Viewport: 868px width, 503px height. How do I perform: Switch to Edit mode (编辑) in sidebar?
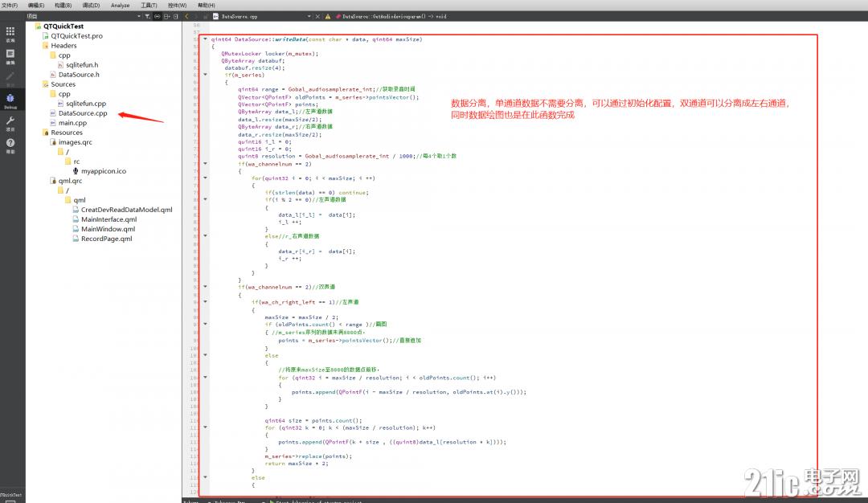(10, 56)
